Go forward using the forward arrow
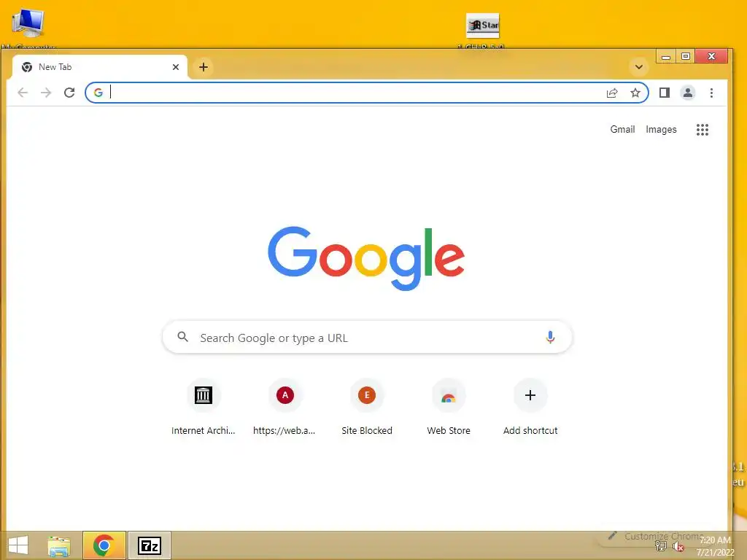The image size is (747, 560). (46, 93)
